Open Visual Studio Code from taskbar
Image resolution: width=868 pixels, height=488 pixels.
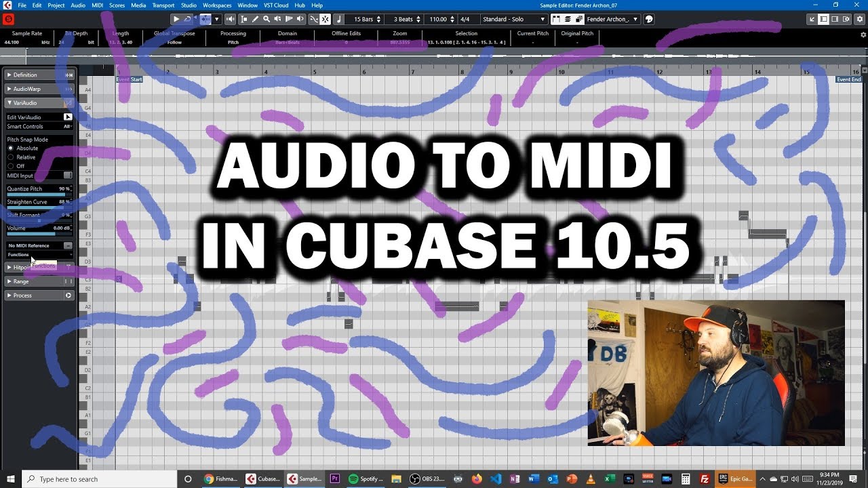[x=497, y=479]
